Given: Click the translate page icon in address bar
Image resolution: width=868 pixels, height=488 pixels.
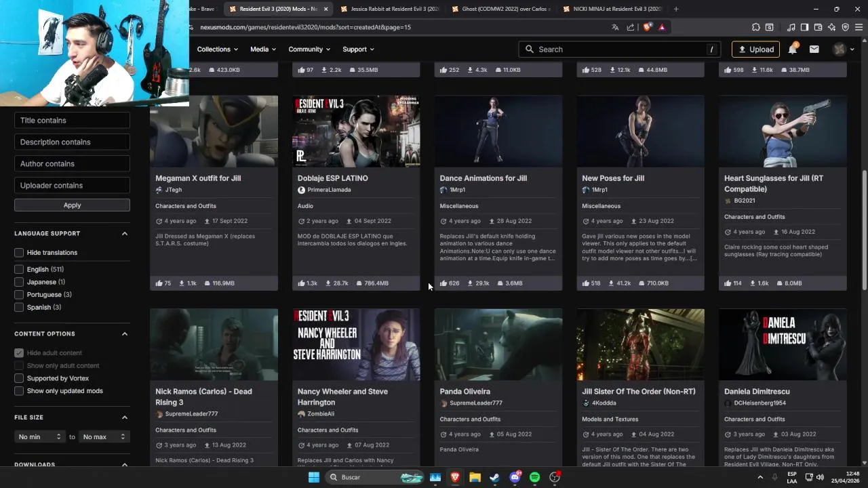Looking at the screenshot, I should [x=615, y=27].
